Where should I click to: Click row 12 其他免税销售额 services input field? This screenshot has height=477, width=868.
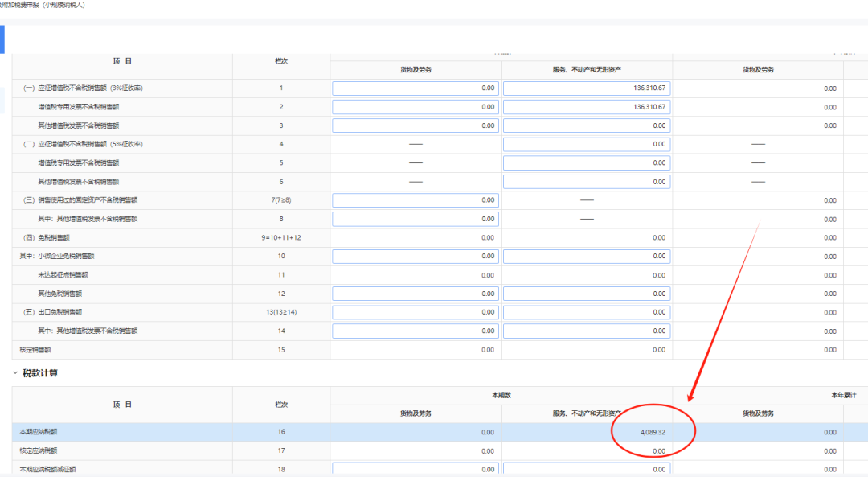(x=586, y=294)
